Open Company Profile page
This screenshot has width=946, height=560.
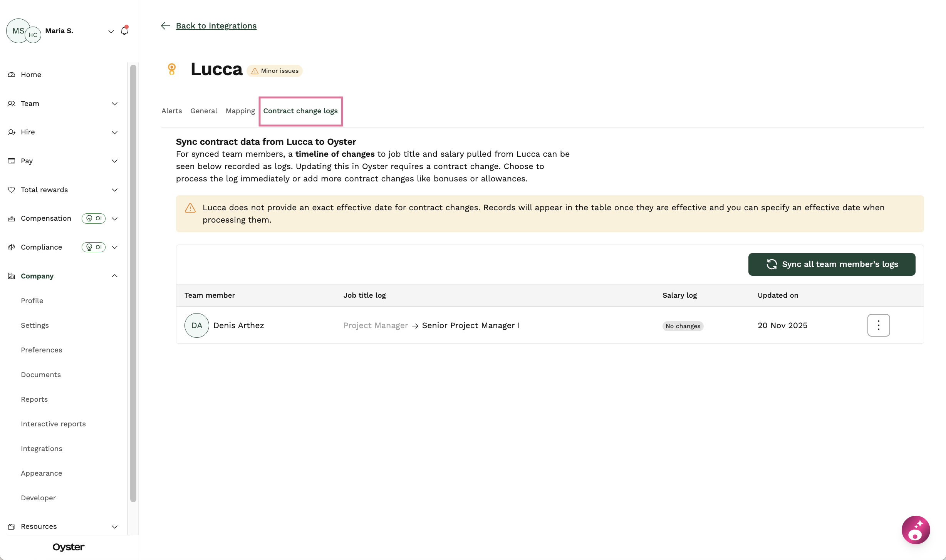coord(32,301)
